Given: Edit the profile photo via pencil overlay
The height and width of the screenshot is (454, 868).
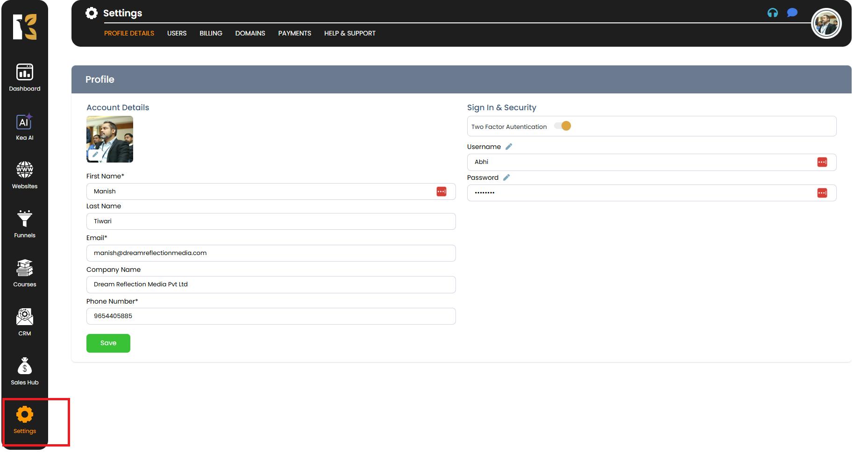Looking at the screenshot, I should tap(95, 155).
